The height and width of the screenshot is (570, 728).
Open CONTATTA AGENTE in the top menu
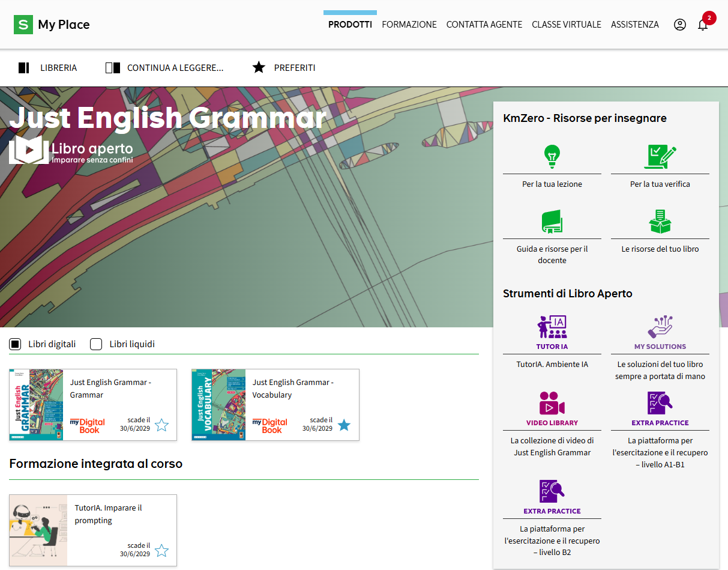[x=484, y=25]
